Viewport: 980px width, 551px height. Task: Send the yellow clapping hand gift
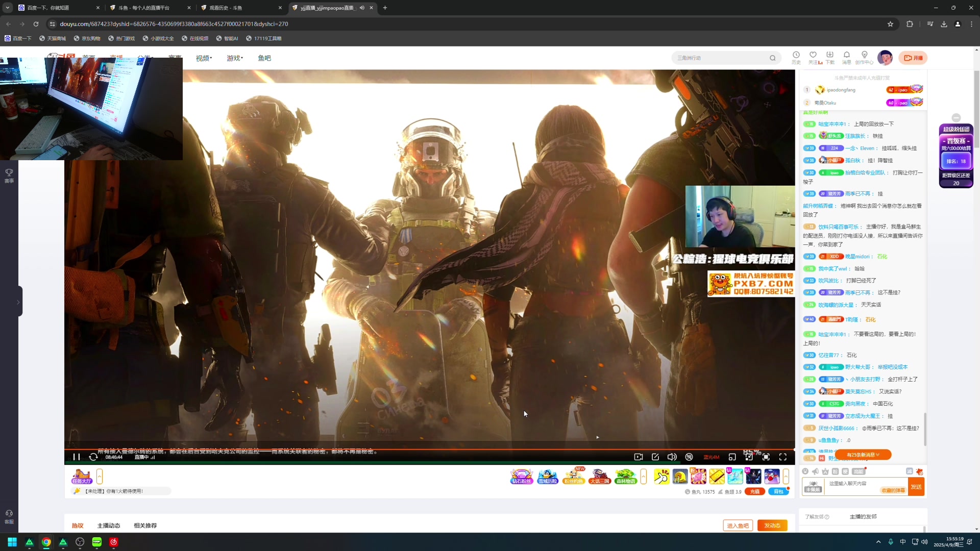pyautogui.click(x=661, y=477)
